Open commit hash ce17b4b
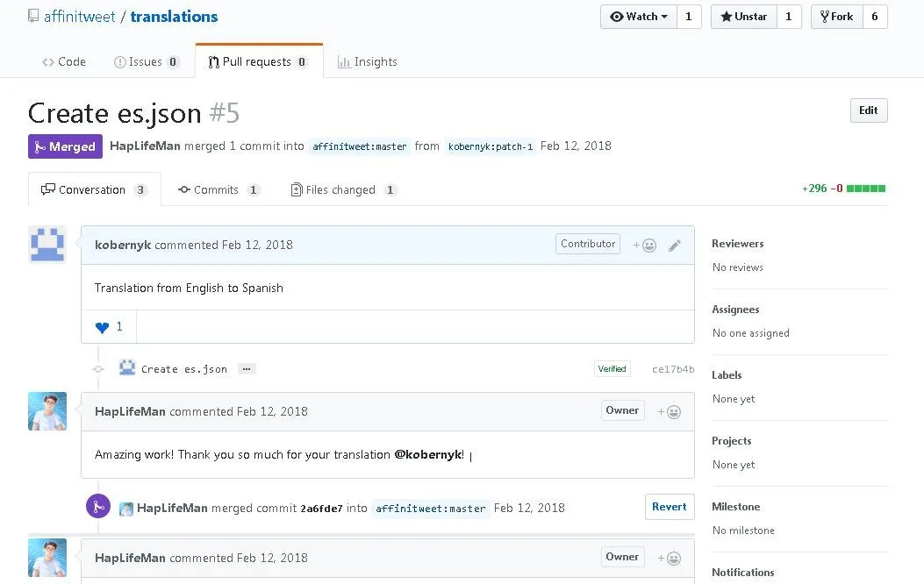 [673, 369]
